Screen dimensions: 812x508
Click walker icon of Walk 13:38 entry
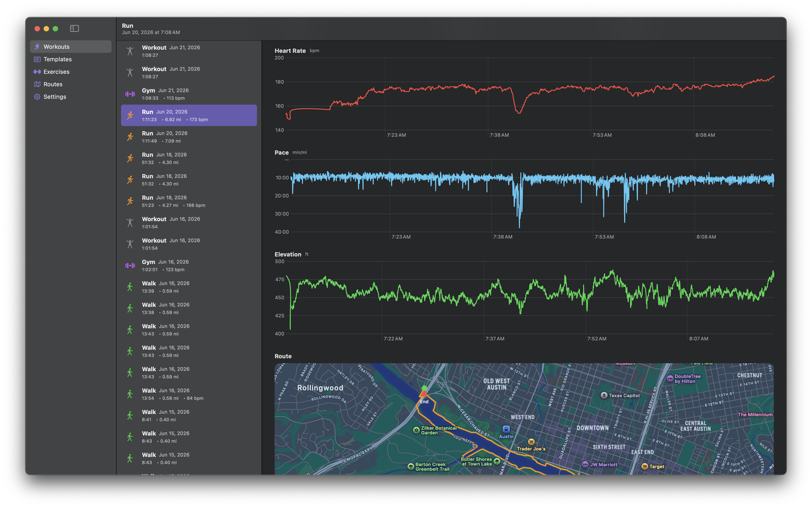[130, 308]
